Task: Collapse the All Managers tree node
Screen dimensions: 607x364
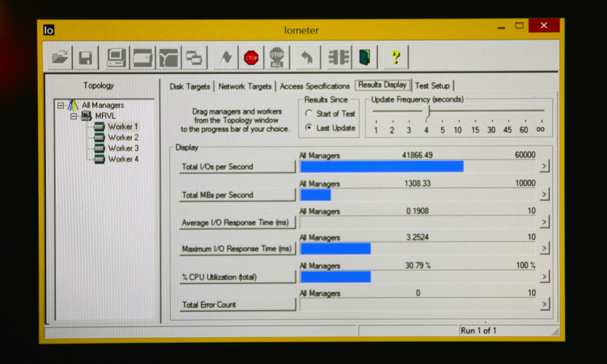Action: coord(61,105)
